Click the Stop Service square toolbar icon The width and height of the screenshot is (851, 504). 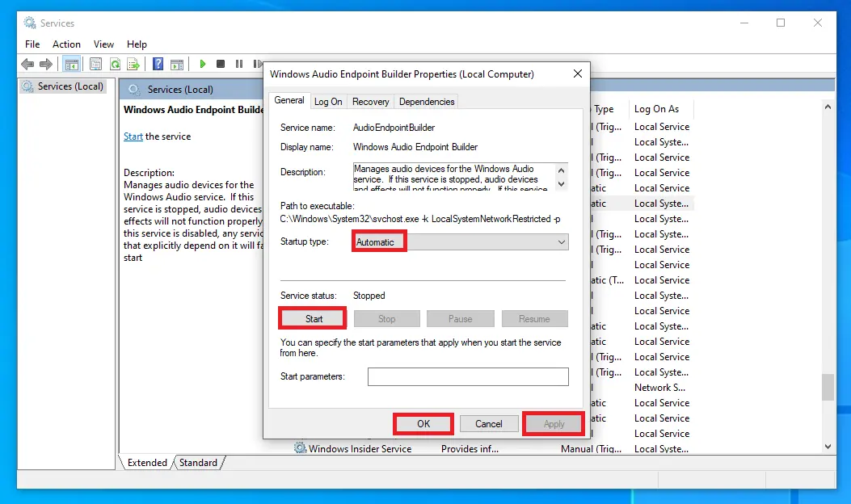pos(221,64)
